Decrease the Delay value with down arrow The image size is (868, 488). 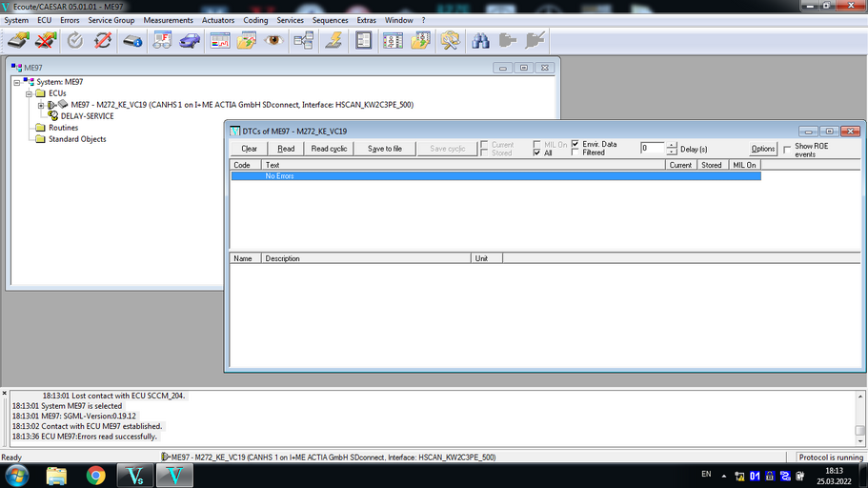tap(672, 152)
